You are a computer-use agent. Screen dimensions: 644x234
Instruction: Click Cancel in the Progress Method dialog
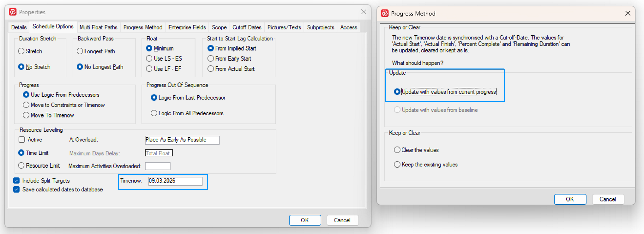[x=608, y=199]
